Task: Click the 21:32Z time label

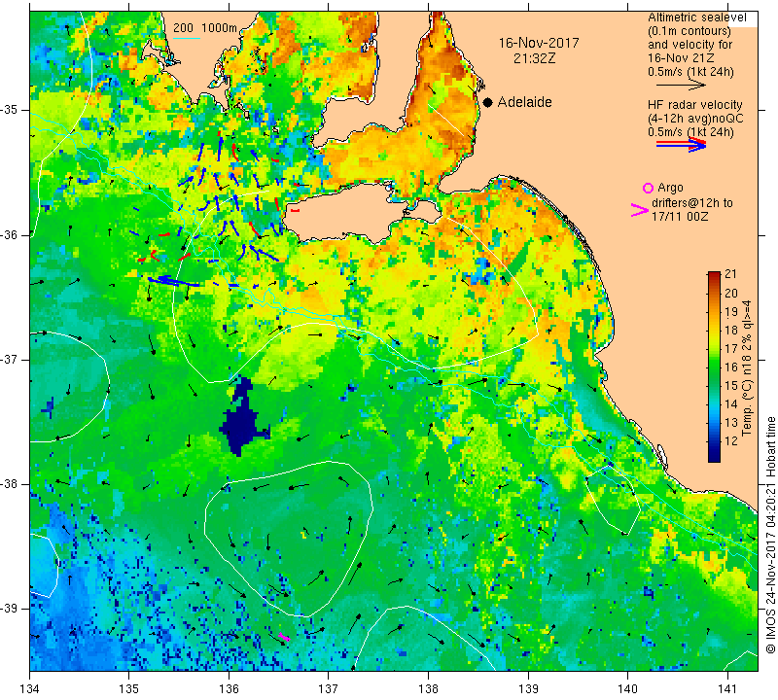Action: coord(534,58)
